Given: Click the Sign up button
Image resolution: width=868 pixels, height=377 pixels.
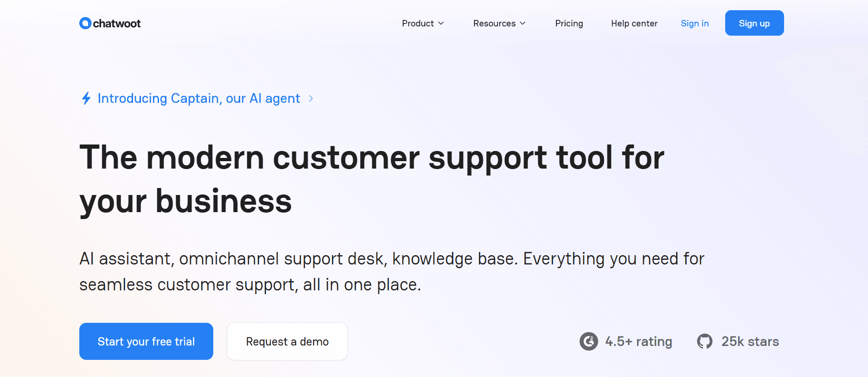Looking at the screenshot, I should point(754,23).
